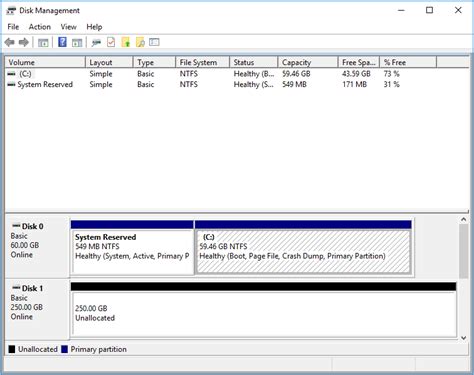Sort by the Free Space column header

tap(359, 62)
